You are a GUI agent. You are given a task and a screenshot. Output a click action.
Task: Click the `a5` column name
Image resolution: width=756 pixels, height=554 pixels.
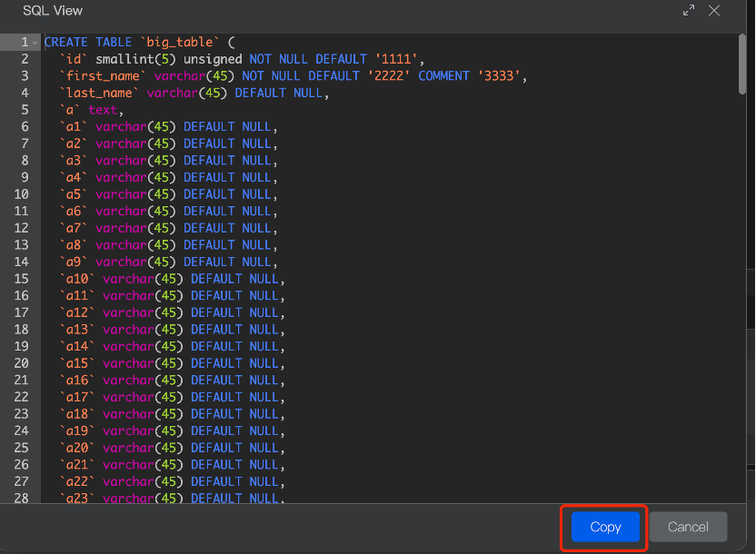click(74, 194)
